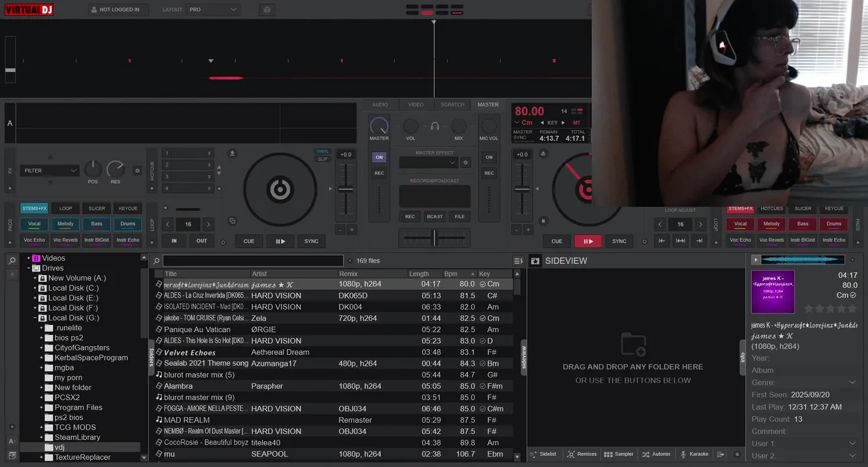Click right deck skip-to-end icon
The width and height of the screenshot is (868, 467).
(x=699, y=241)
